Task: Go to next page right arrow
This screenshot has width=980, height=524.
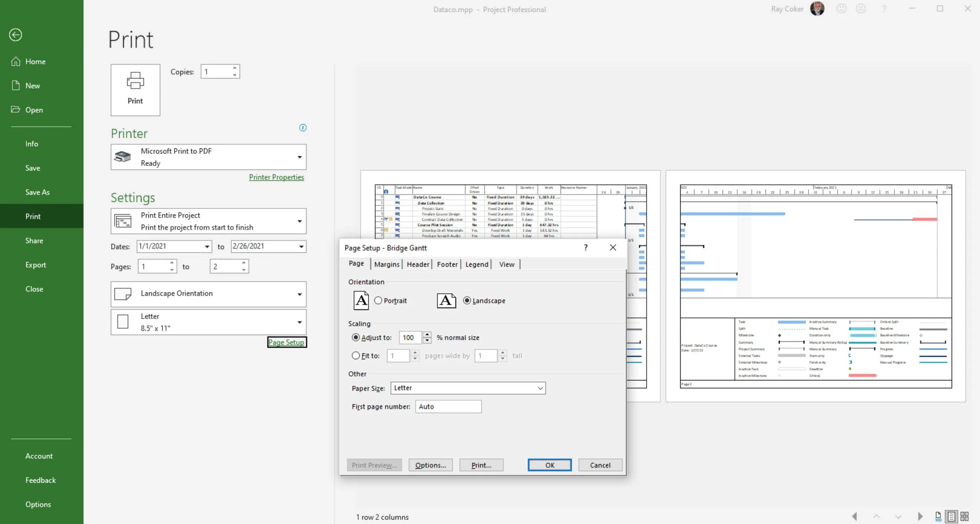Action: point(920,516)
